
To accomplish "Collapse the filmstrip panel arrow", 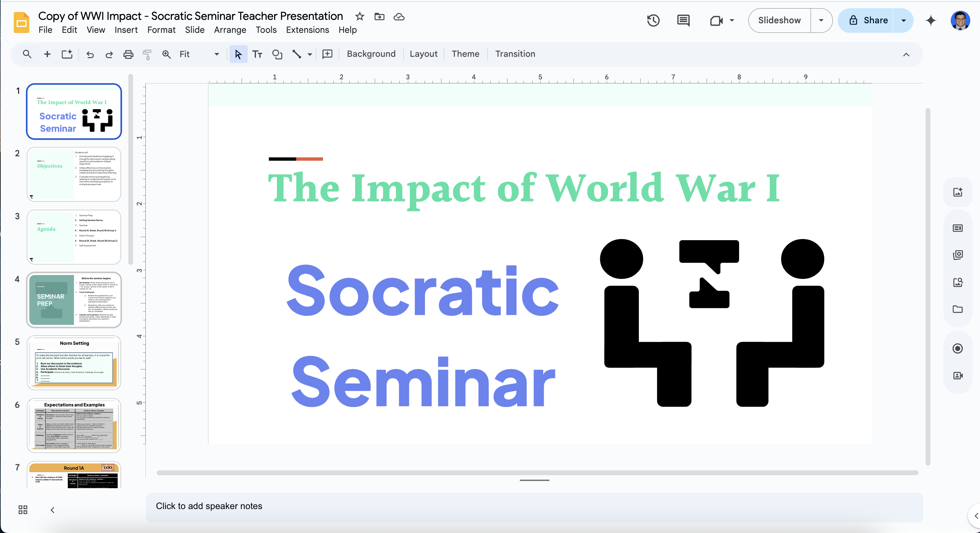I will [x=52, y=510].
